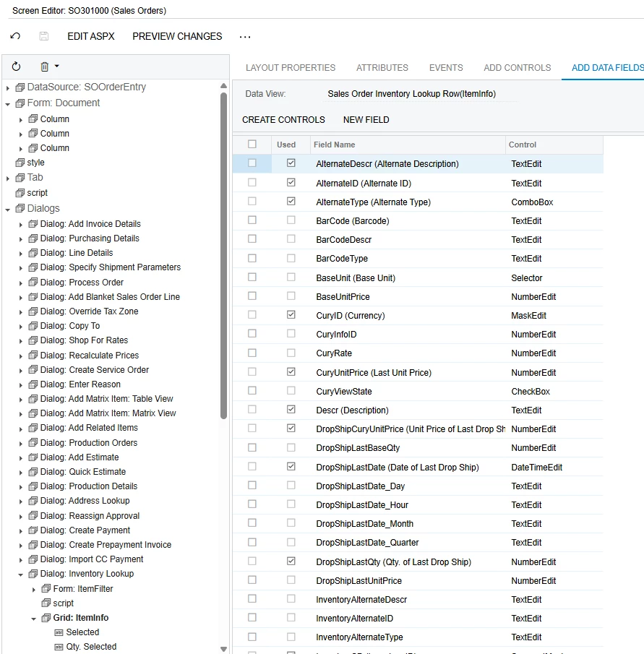644x654 pixels.
Task: Click the NEW FIELD button
Action: 366,120
